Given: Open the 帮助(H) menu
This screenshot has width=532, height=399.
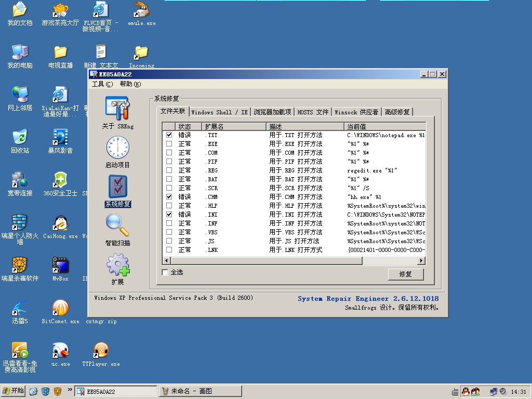Looking at the screenshot, I should pos(130,84).
